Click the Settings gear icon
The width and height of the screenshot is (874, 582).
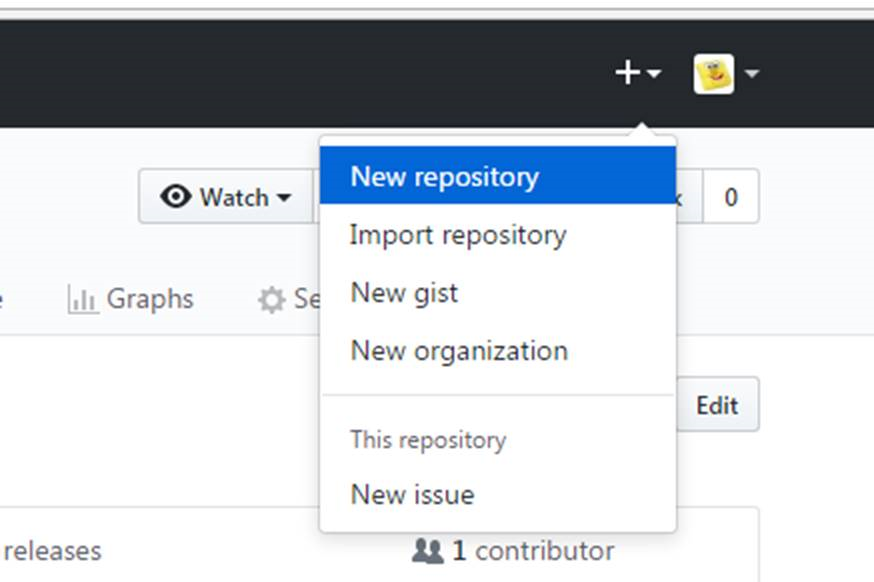tap(271, 300)
